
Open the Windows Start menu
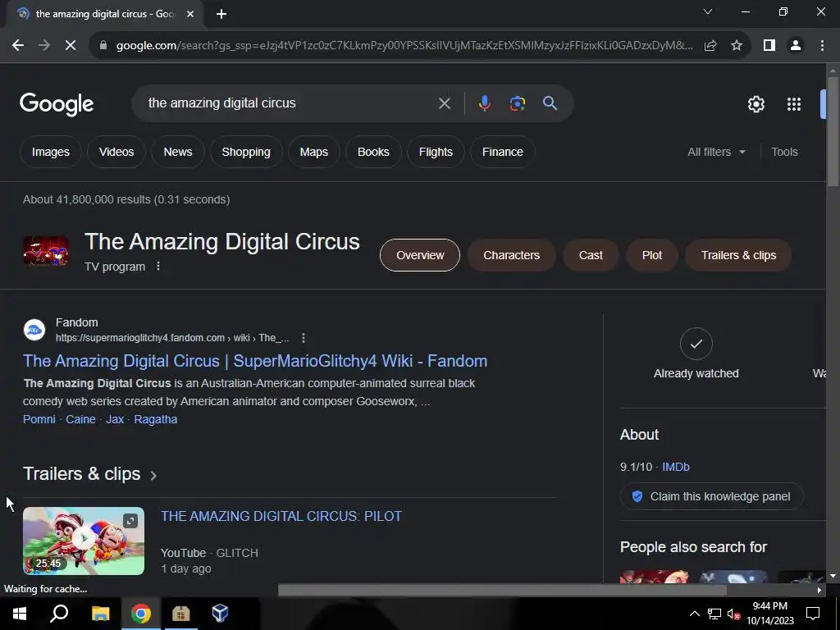[x=20, y=614]
